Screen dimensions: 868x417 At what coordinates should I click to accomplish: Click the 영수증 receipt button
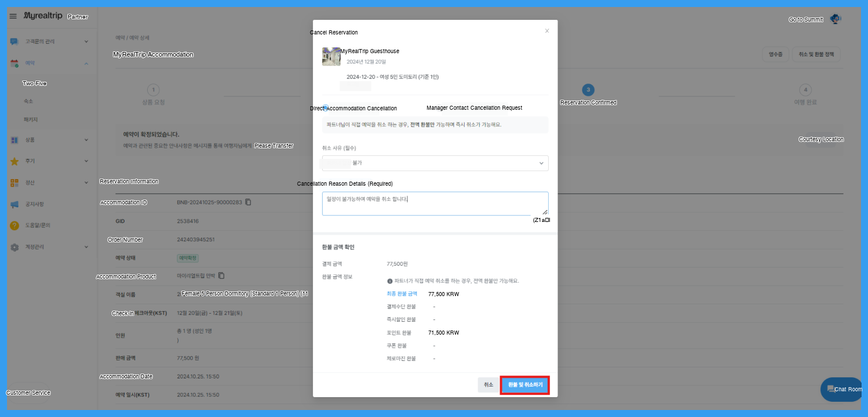[775, 54]
